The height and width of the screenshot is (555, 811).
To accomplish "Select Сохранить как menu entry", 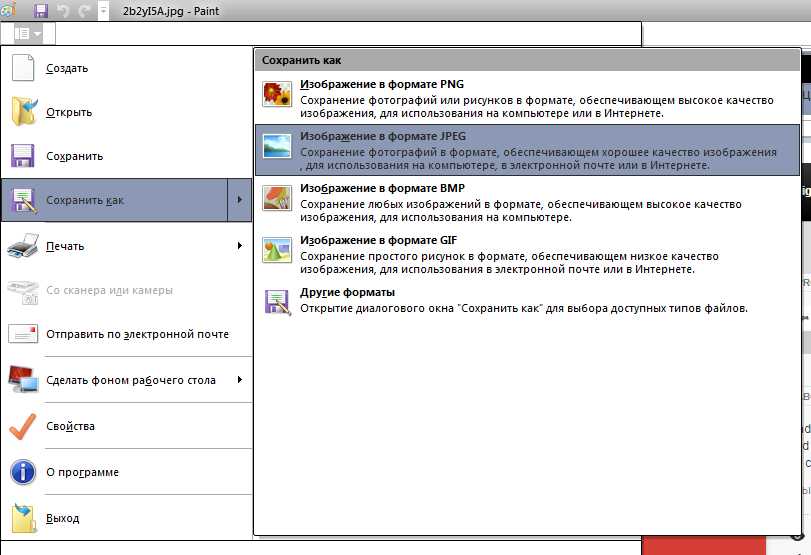I will click(x=115, y=200).
